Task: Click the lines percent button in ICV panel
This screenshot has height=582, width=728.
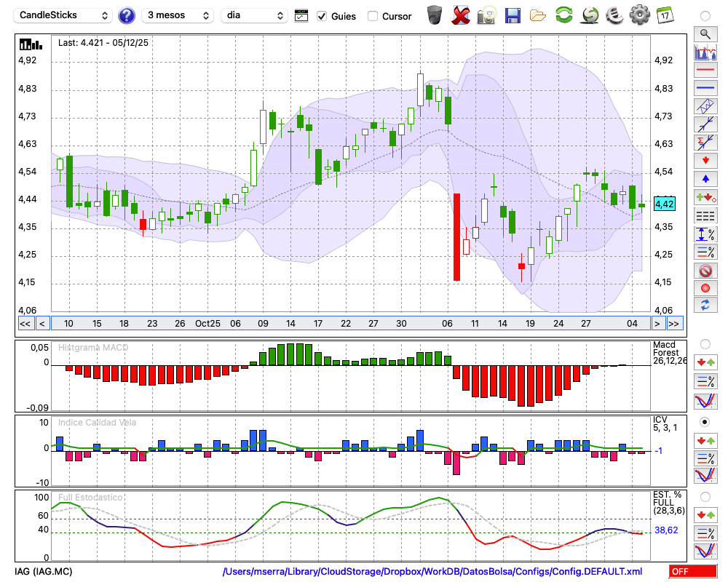Action: coord(705,458)
